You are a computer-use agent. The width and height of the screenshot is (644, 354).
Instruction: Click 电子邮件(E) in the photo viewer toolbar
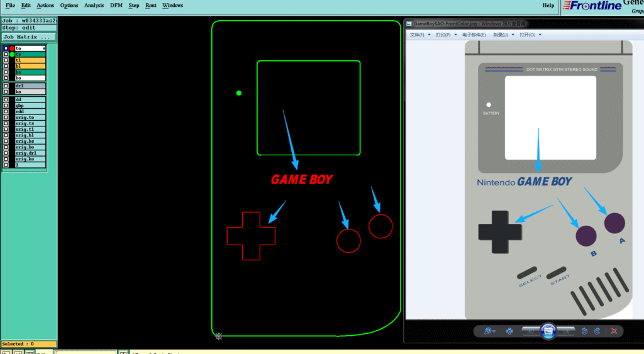pos(474,35)
